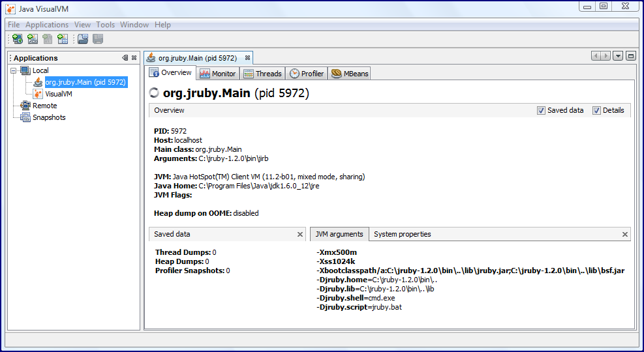Viewport: 644px width, 352px height.
Task: Click the -Xss1024k argument
Action: (336, 261)
